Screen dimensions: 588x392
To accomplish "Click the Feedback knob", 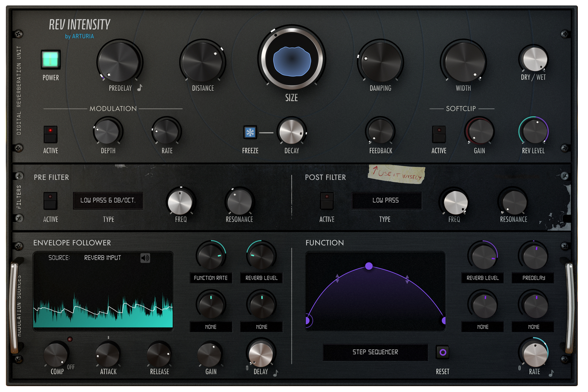I will pyautogui.click(x=380, y=131).
